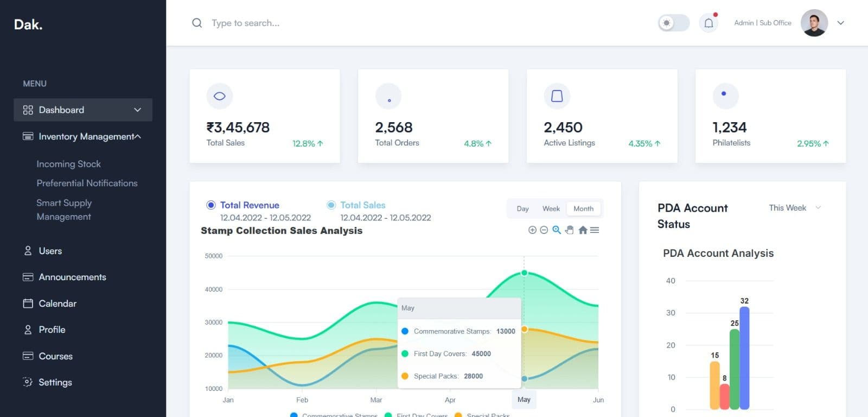Click the blue 32 bar in PDA chart
This screenshot has width=868, height=417.
pos(744,358)
